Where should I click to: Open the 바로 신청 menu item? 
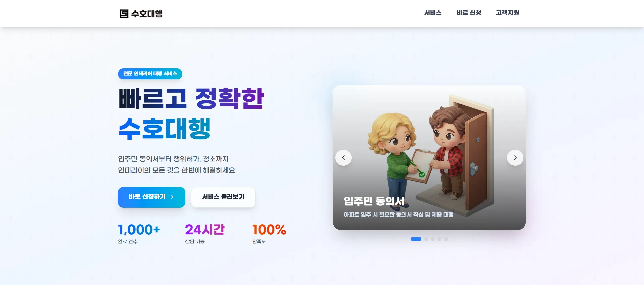(x=469, y=13)
